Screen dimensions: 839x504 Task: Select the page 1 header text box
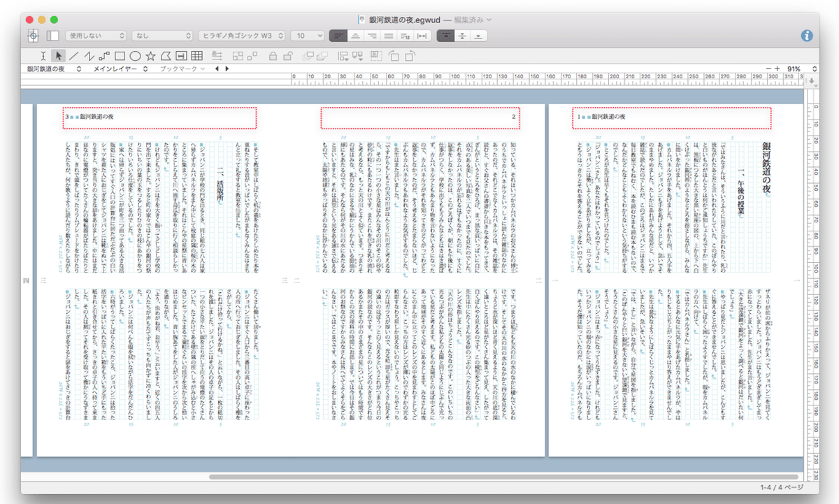coord(671,117)
